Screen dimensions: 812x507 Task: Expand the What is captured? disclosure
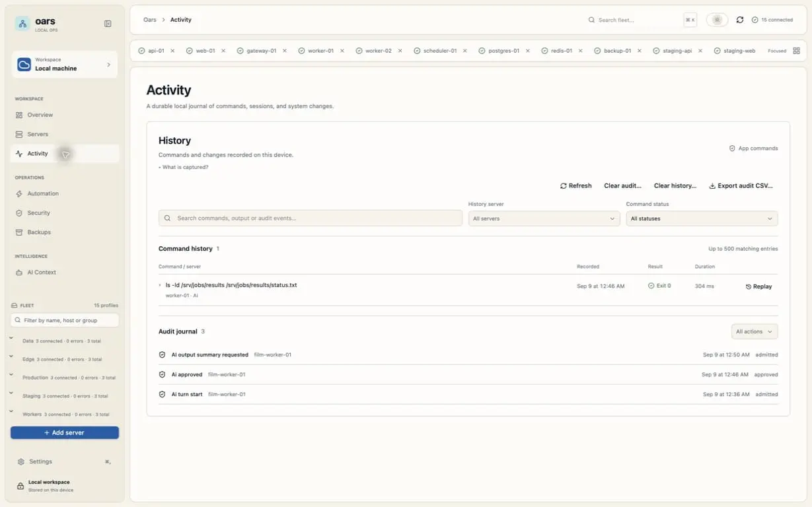click(184, 167)
